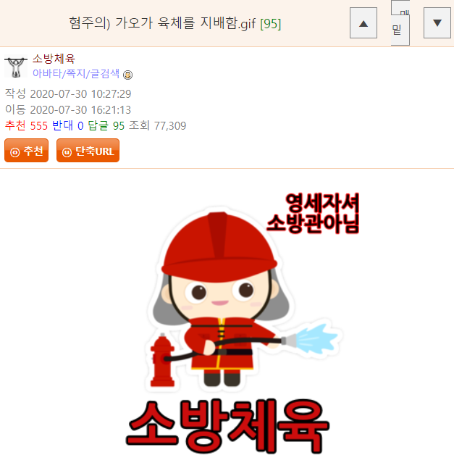Click the orange 단축URL button

coord(88,151)
